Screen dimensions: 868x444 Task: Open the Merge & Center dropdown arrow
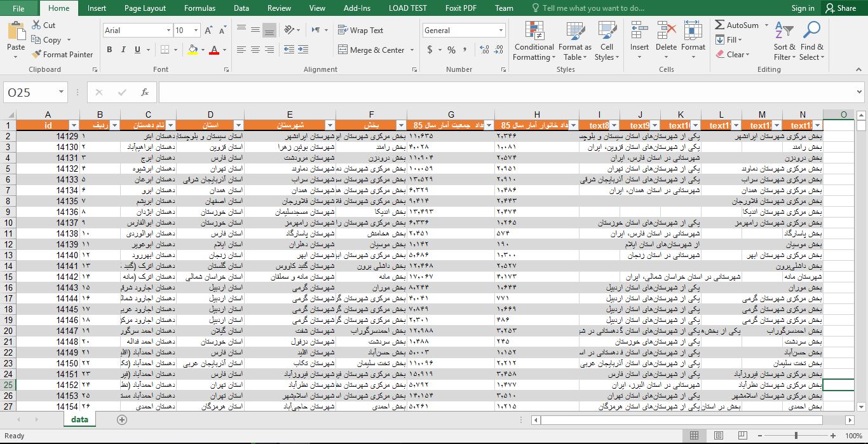(x=412, y=50)
